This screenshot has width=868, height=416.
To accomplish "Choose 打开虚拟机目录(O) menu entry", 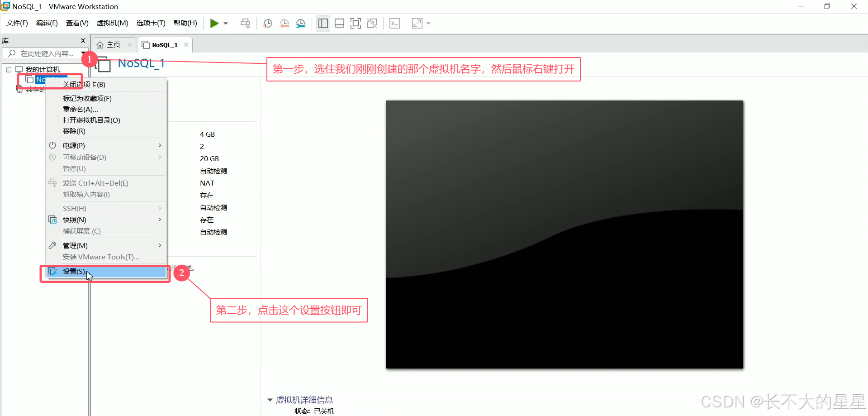I will tap(106, 120).
